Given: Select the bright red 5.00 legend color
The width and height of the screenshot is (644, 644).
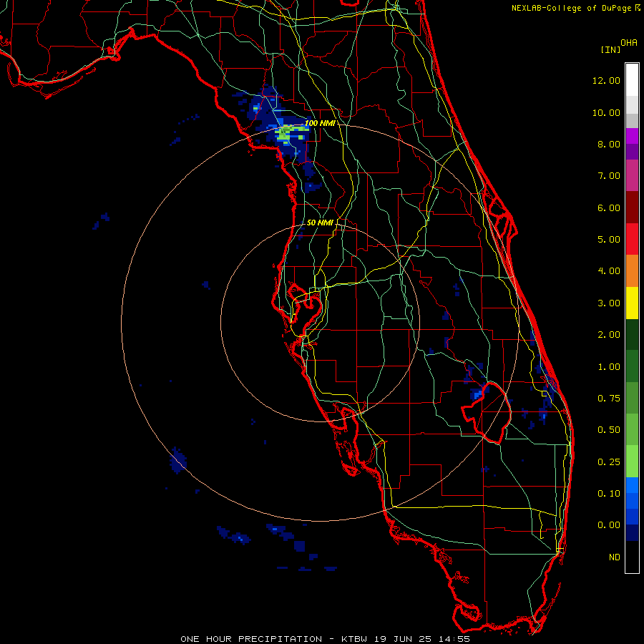Looking at the screenshot, I should click(632, 239).
